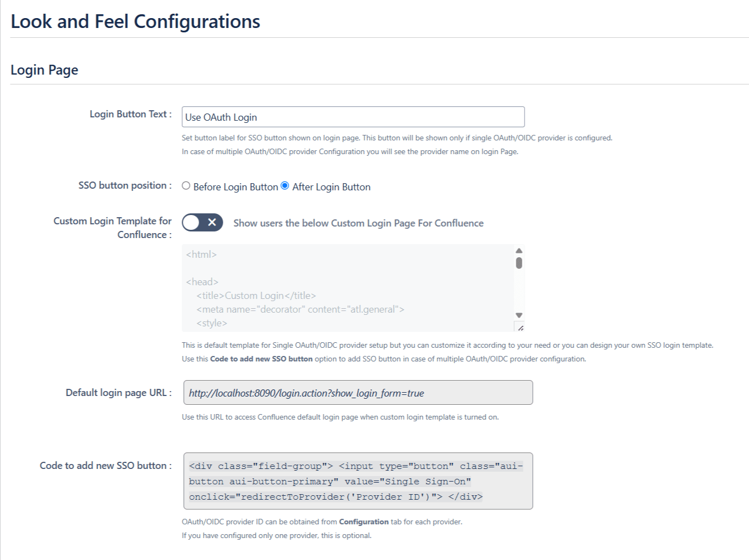Select the After Login Button radio option

tap(285, 186)
